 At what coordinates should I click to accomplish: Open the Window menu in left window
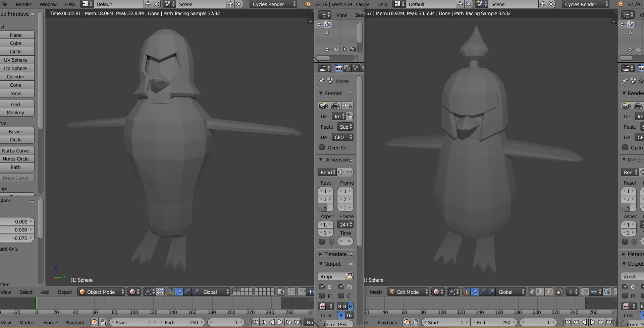click(48, 4)
